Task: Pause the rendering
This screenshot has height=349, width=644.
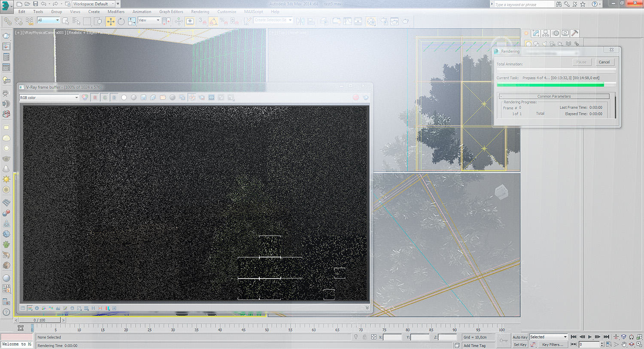Action: 581,62
